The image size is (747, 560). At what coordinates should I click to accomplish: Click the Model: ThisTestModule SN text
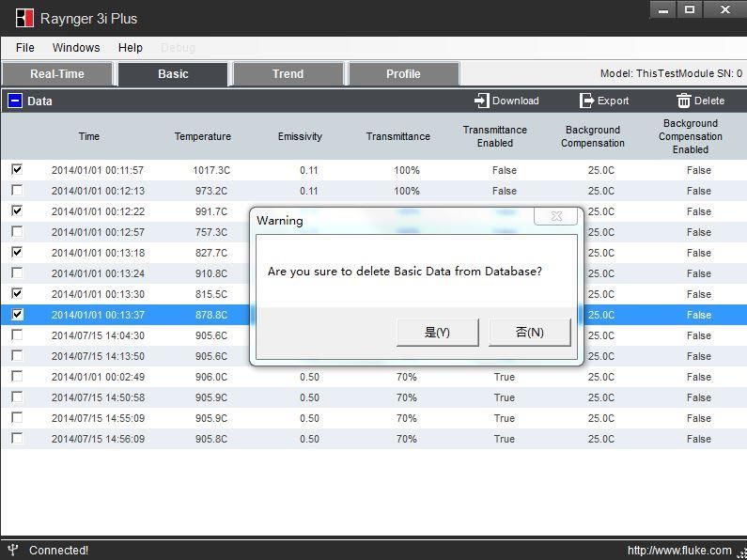pos(671,73)
